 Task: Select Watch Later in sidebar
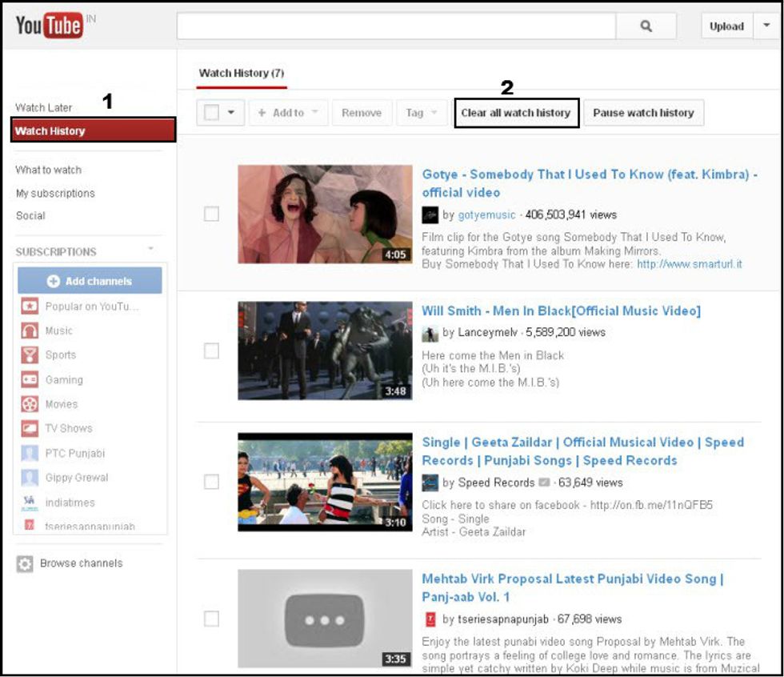44,107
